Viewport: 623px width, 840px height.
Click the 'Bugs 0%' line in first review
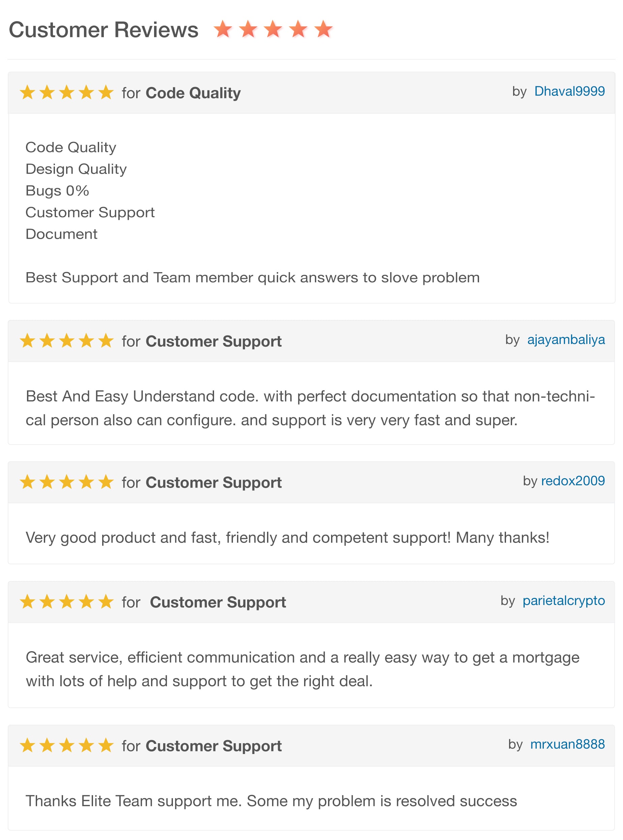click(57, 191)
